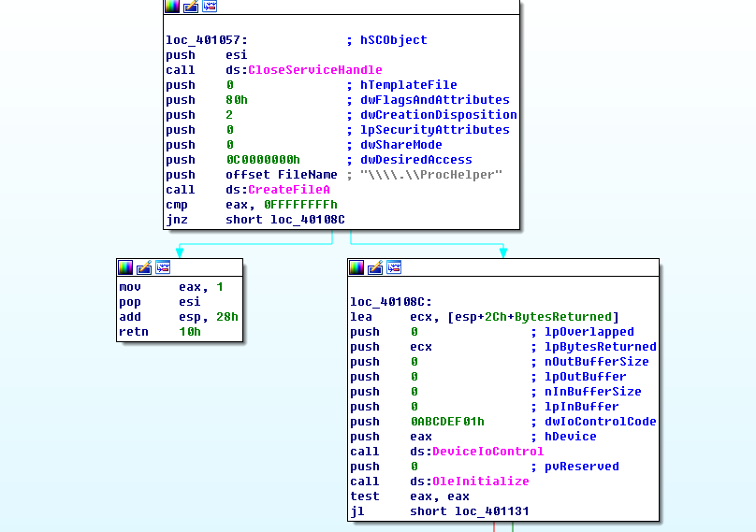Select the add esp, 28h instruction

pyautogui.click(x=179, y=317)
